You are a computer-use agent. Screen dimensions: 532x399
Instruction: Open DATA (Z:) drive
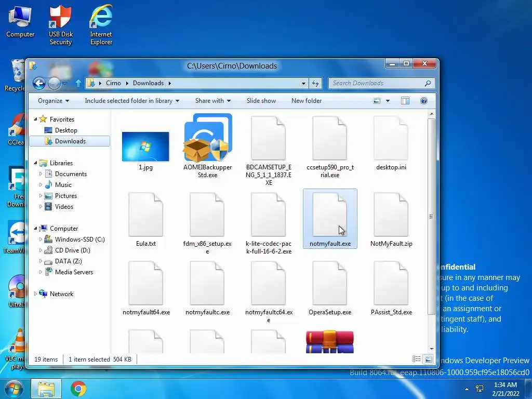coord(68,261)
